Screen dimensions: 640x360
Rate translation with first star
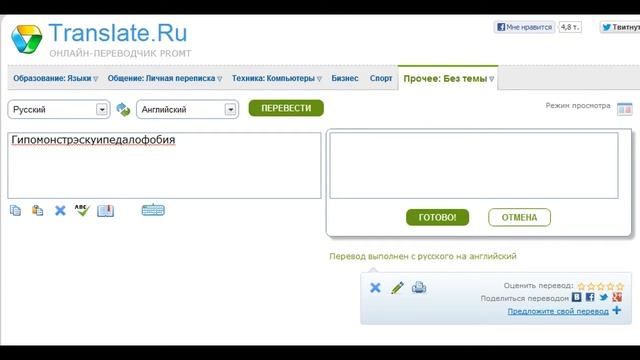pyautogui.click(x=582, y=286)
